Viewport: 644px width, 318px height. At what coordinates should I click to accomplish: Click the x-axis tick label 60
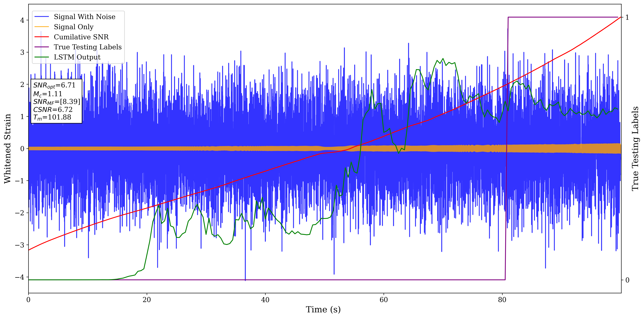(x=383, y=300)
